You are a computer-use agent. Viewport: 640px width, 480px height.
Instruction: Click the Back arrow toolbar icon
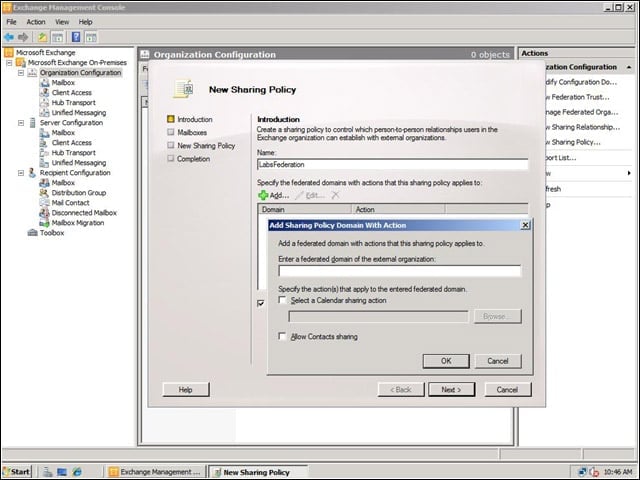(x=9, y=38)
